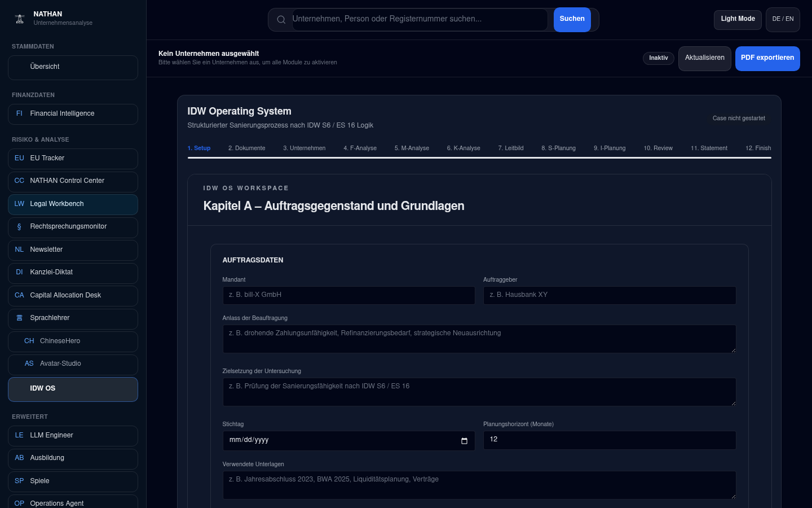Select the 11. Statement tab
Viewport: 812px width, 508px height.
coord(709,148)
